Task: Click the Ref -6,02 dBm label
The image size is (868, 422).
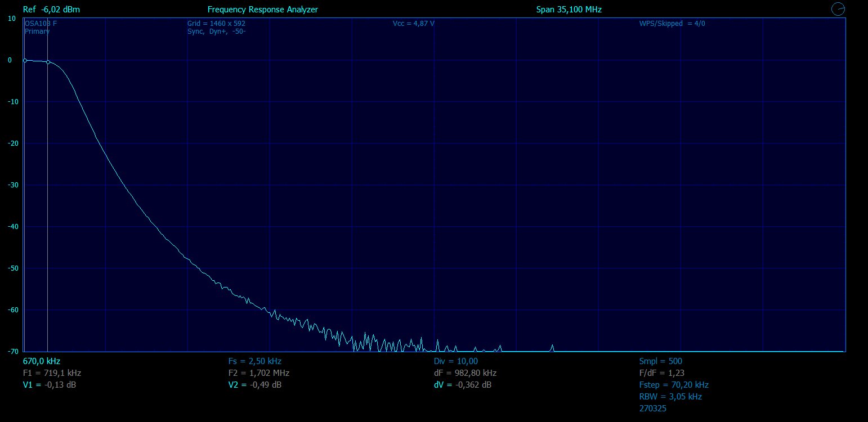Action: [x=51, y=10]
